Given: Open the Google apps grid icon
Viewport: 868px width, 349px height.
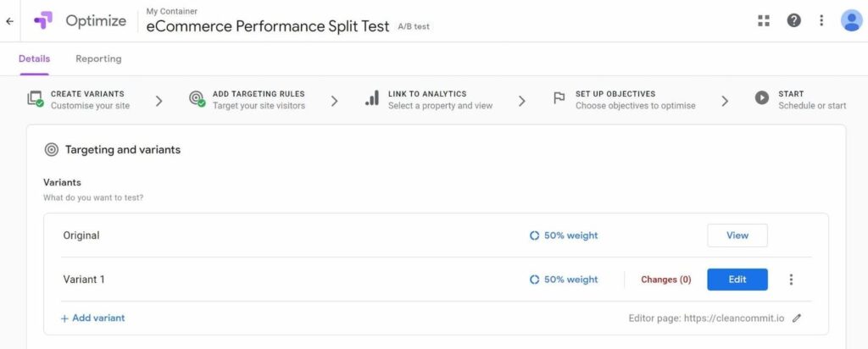Looking at the screenshot, I should (x=764, y=21).
